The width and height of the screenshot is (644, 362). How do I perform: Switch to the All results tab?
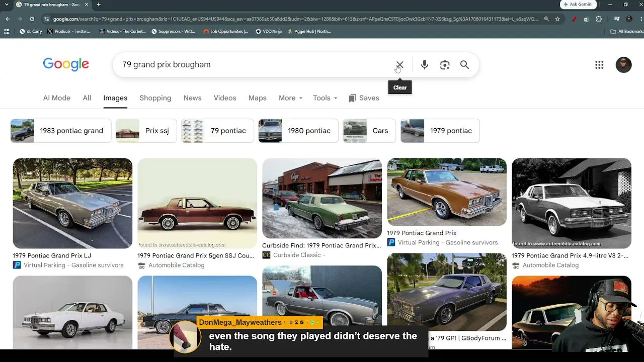[87, 98]
